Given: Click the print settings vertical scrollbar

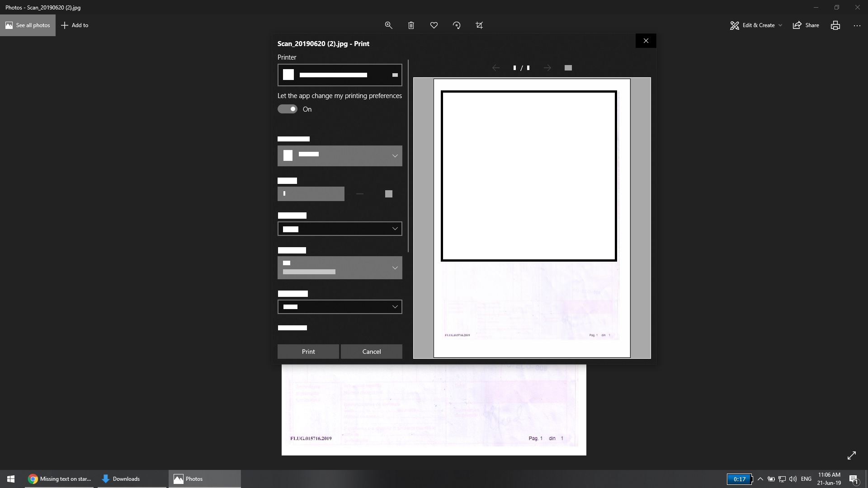Looking at the screenshot, I should 408,156.
